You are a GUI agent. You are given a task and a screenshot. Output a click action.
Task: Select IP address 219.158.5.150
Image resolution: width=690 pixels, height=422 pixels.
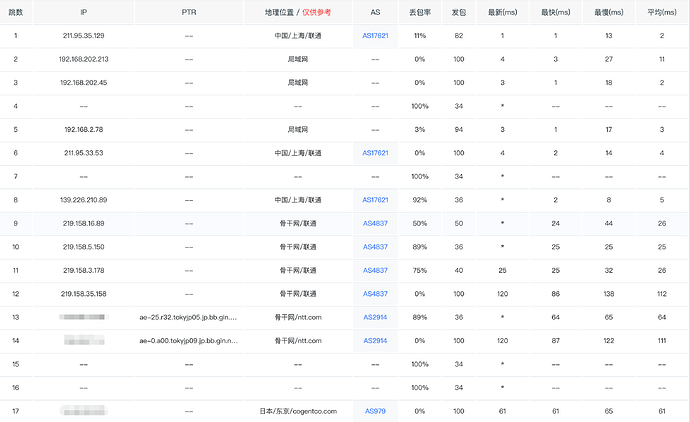click(84, 247)
